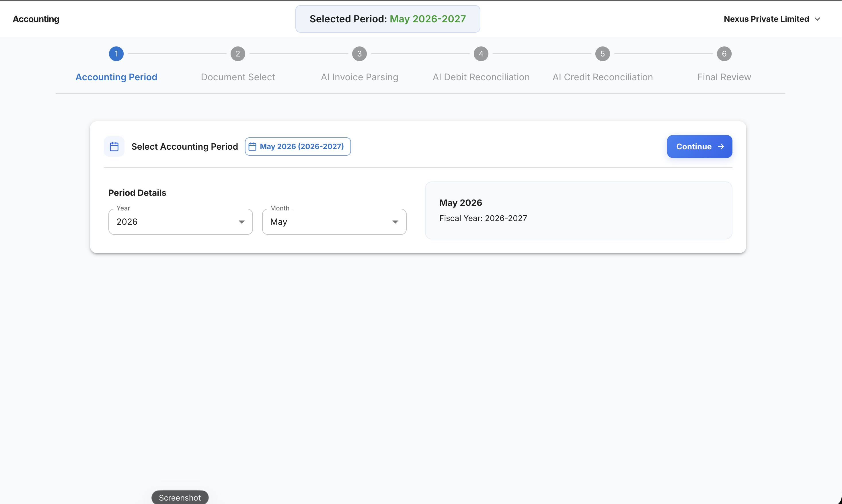
Task: Click step 5 circle for AI Credit Reconciliation
Action: (603, 54)
